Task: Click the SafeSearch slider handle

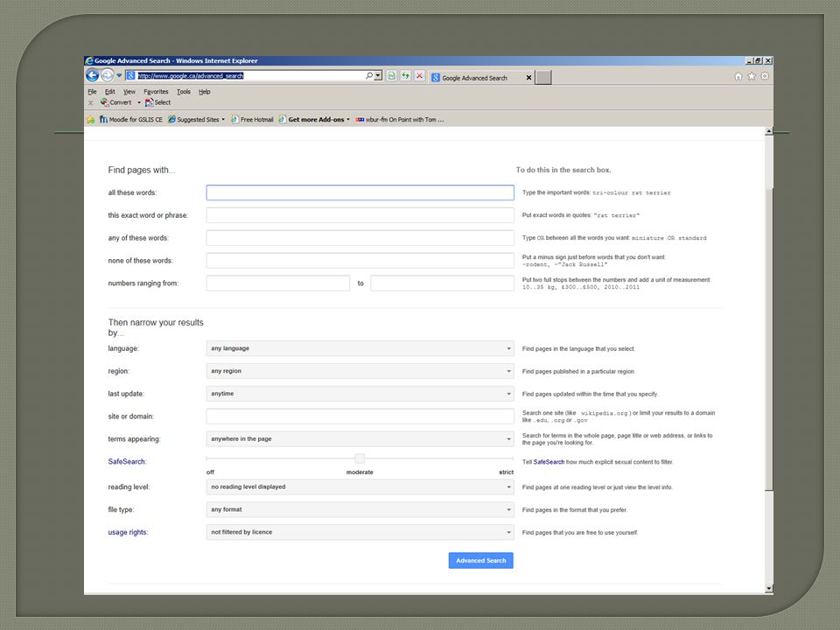Action: click(x=360, y=458)
